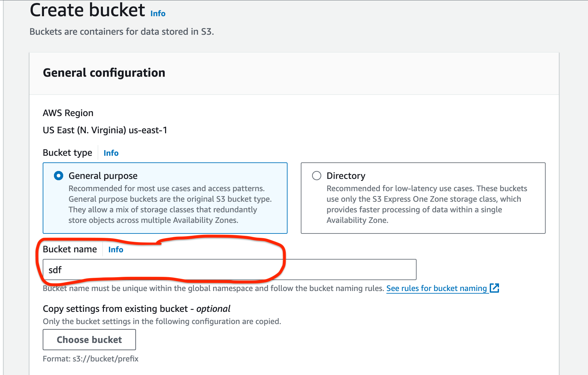Click the "Bucket type" label
The image size is (588, 375).
68,153
